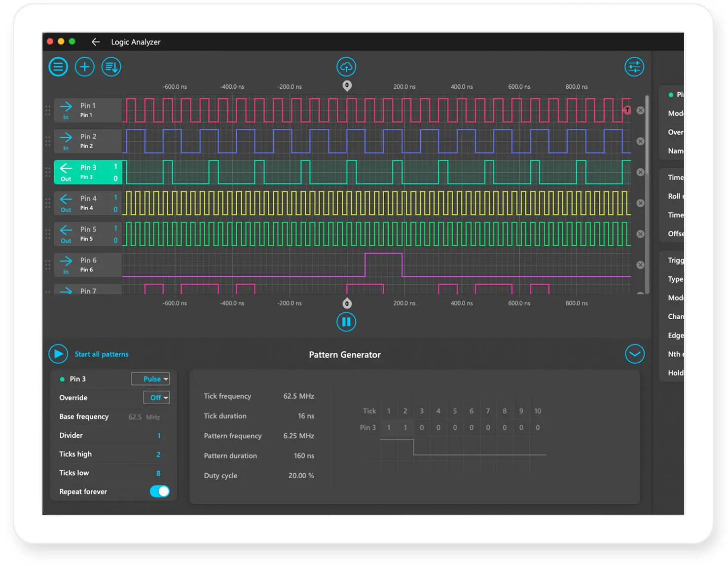This screenshot has width=728, height=566.
Task: Collapse the Pattern Generator panel chevron
Action: (634, 354)
